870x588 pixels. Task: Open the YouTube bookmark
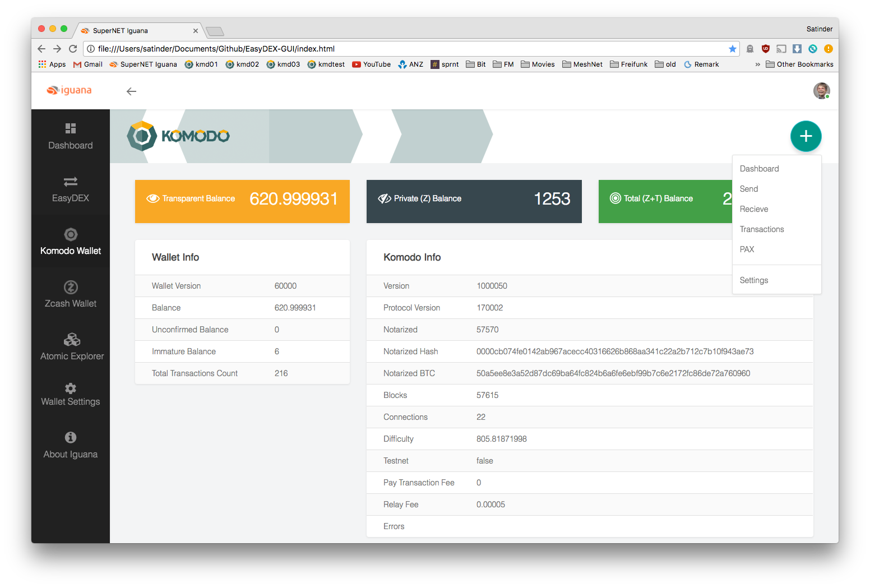(372, 64)
